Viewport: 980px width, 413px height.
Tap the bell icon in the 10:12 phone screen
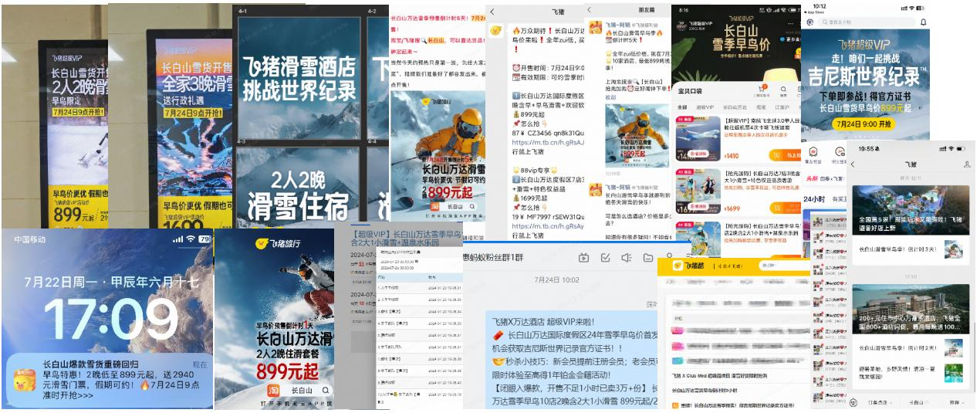(923, 22)
